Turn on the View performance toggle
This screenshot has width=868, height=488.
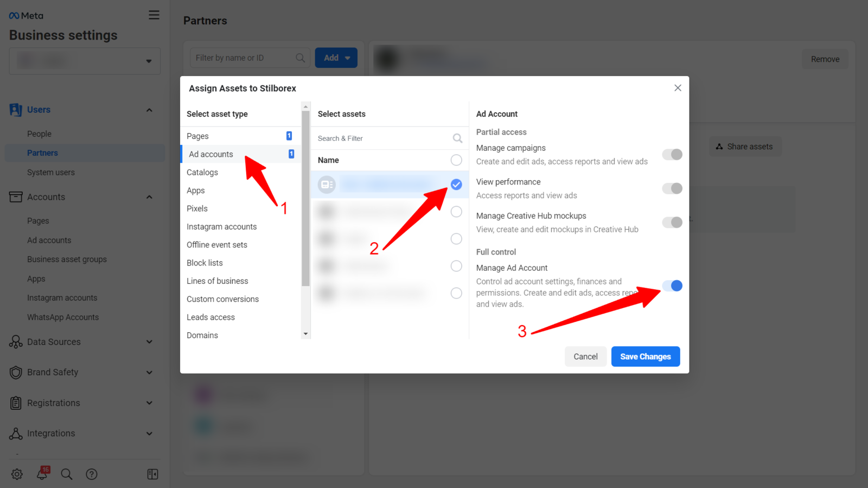(x=672, y=188)
